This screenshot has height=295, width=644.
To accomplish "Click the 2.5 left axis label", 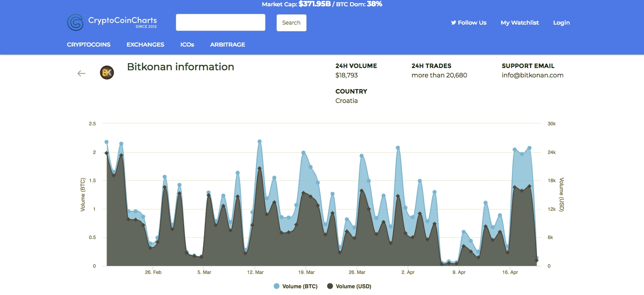I will [93, 124].
